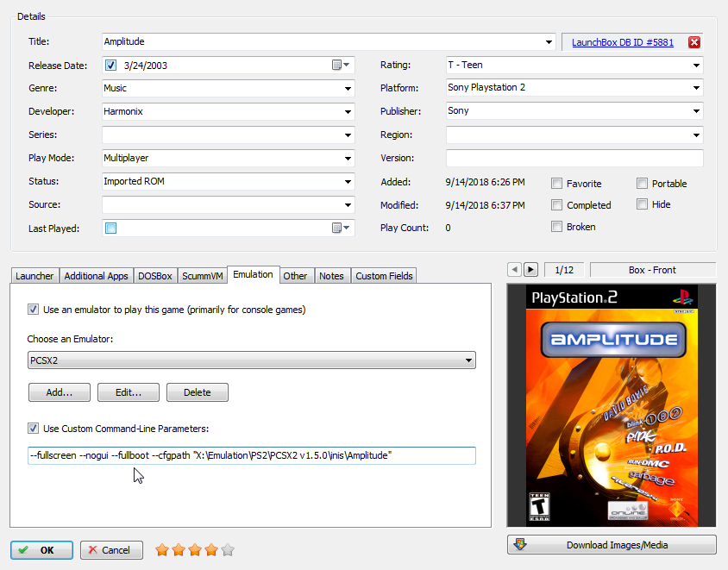The width and height of the screenshot is (728, 570).
Task: Select the Emulation tab
Action: pos(253,274)
